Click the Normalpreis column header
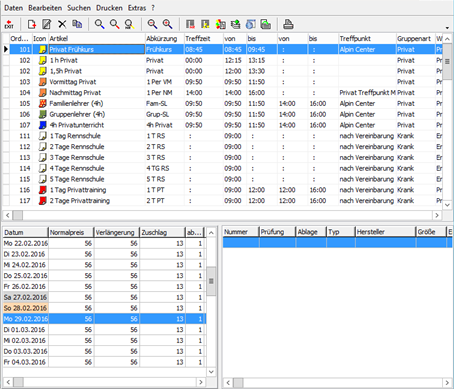 (71, 232)
